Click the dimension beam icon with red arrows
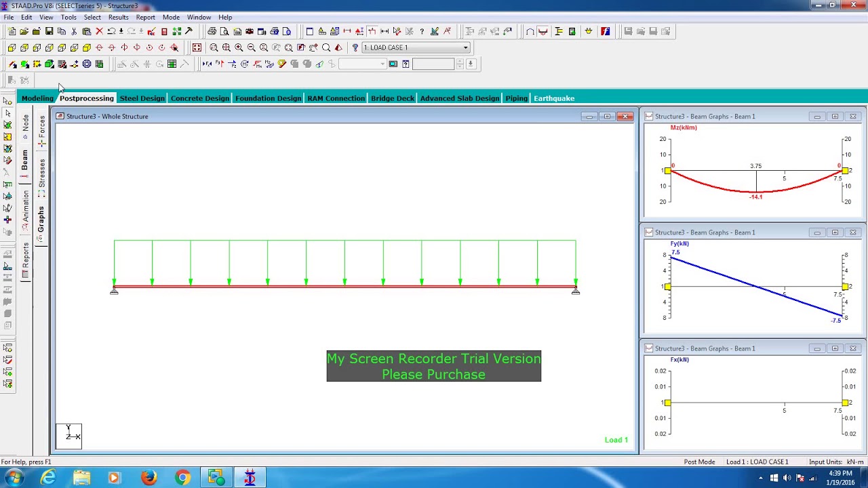Screen dimensions: 868x488 [x=347, y=31]
